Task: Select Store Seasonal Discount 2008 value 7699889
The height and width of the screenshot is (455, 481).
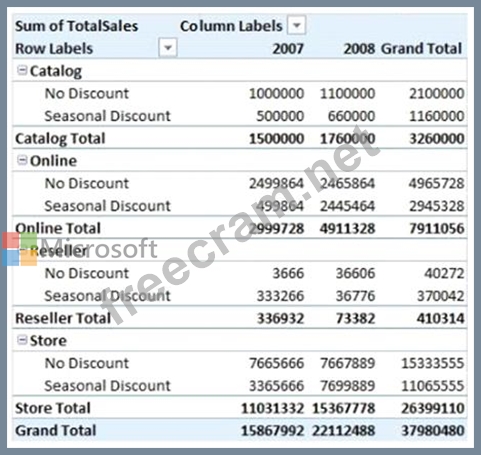Action: 347,386
